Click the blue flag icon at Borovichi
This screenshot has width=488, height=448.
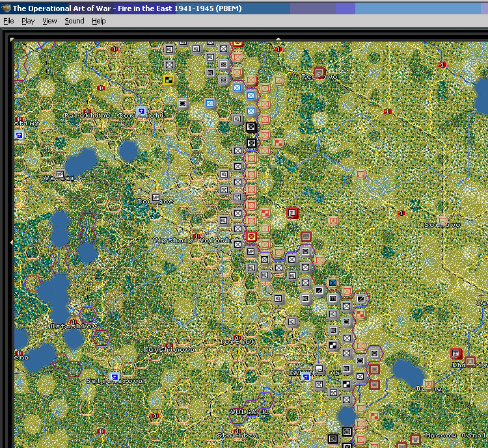click(142, 111)
